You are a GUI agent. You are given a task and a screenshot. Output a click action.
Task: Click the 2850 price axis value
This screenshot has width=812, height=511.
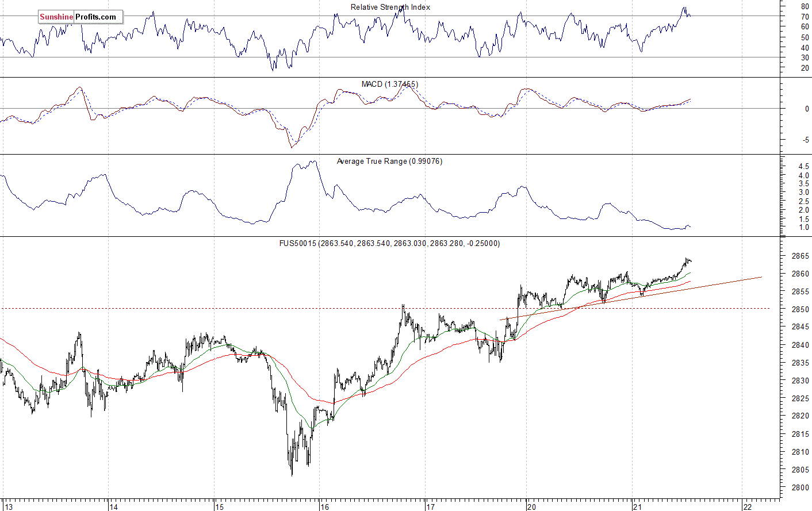coord(800,309)
